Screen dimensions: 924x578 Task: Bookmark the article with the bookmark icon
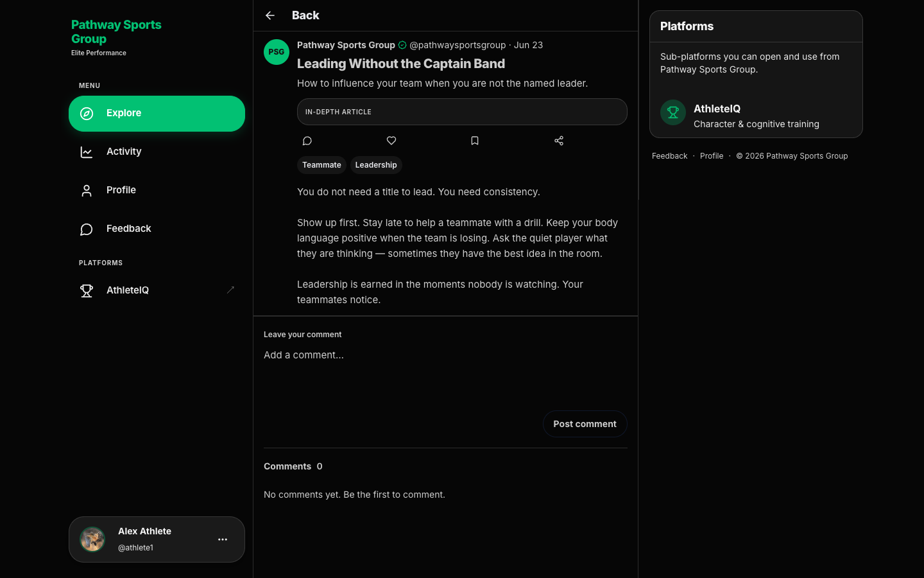(x=475, y=141)
